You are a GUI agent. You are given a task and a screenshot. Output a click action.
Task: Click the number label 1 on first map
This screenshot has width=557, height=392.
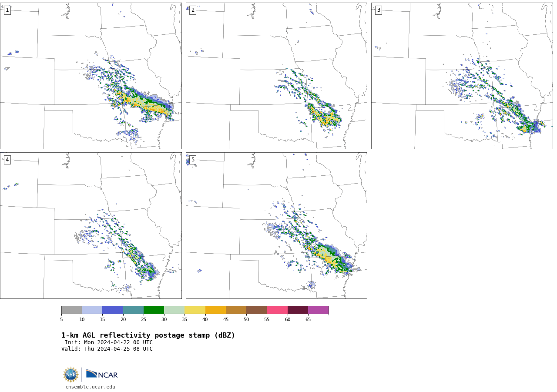coord(7,10)
